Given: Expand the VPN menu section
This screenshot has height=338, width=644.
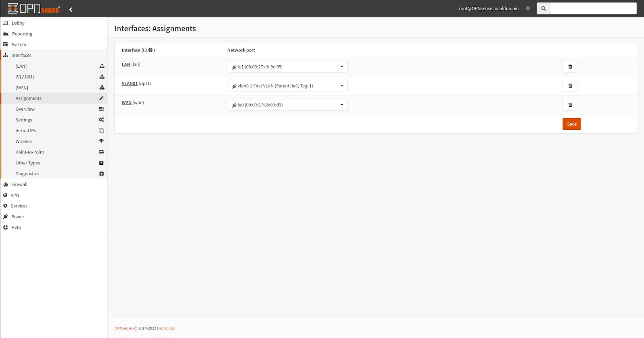Looking at the screenshot, I should point(54,195).
